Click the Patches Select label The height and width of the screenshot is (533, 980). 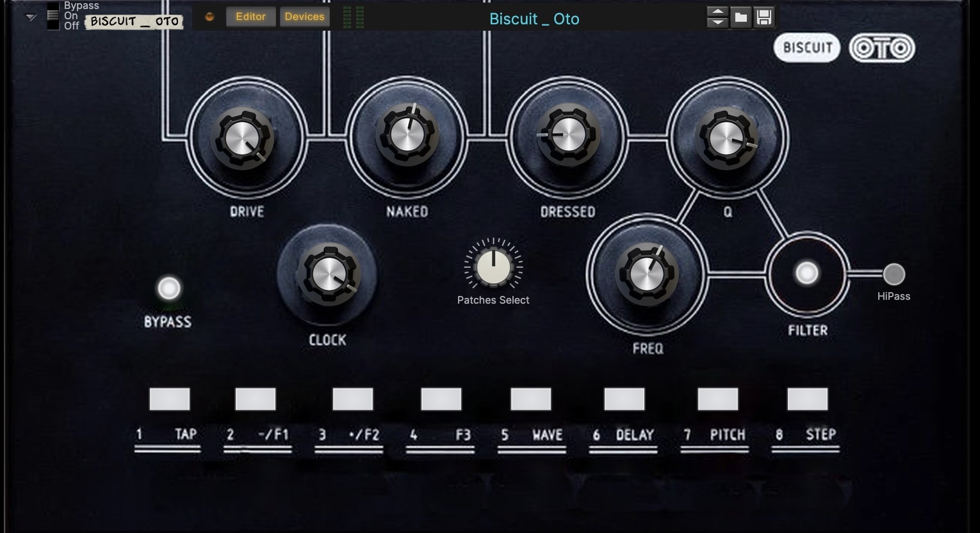pyautogui.click(x=493, y=300)
